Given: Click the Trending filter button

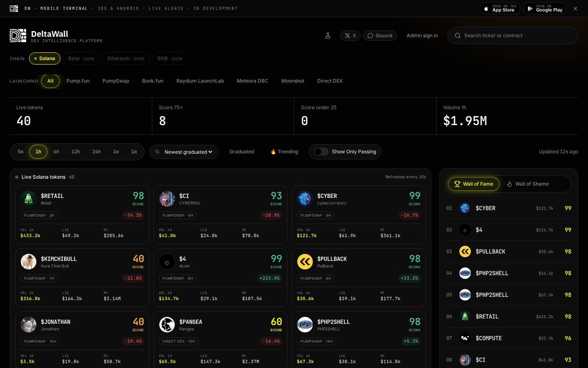Looking at the screenshot, I should click(284, 152).
